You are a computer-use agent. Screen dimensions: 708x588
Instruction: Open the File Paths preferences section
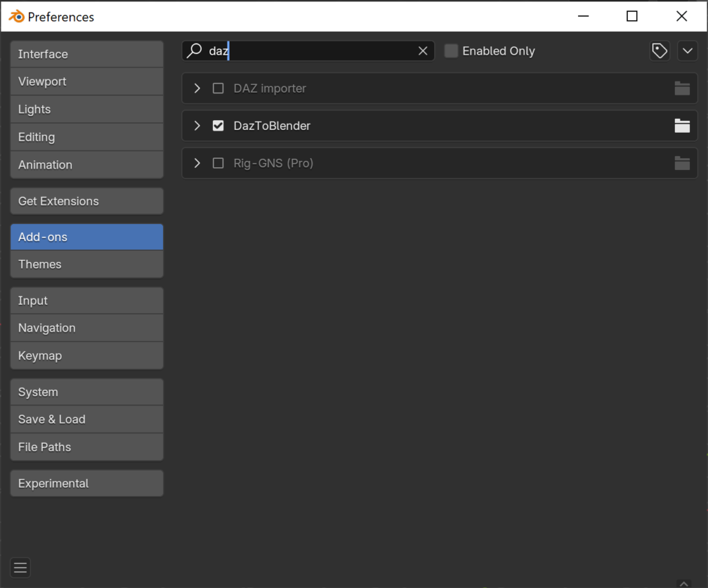(86, 447)
